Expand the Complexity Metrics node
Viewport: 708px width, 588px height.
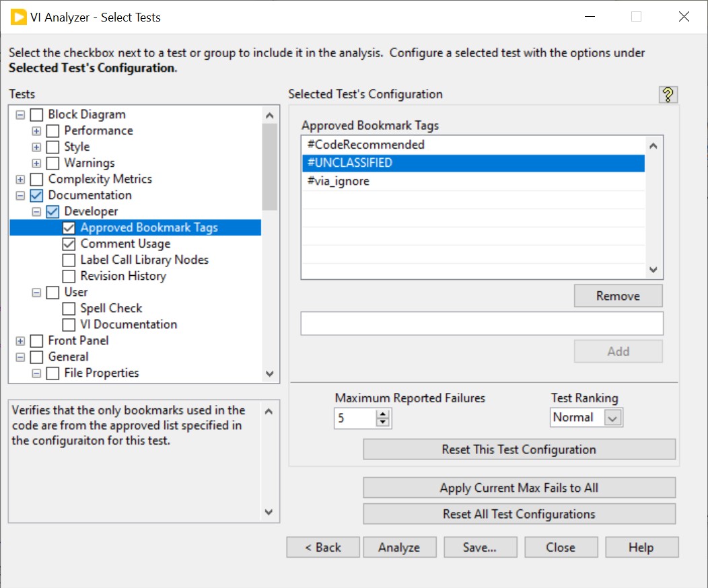pyautogui.click(x=20, y=179)
